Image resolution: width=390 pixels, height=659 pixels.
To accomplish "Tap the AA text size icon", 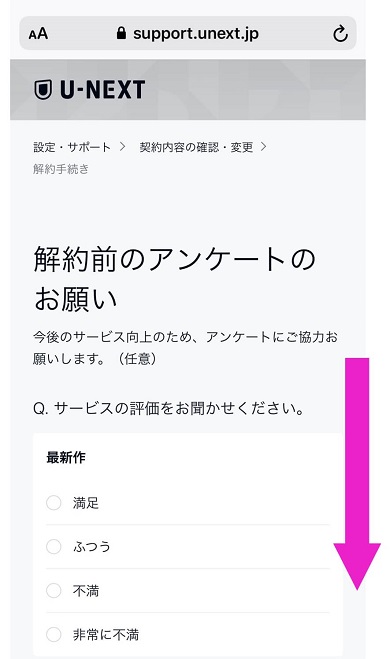I will (38, 34).
